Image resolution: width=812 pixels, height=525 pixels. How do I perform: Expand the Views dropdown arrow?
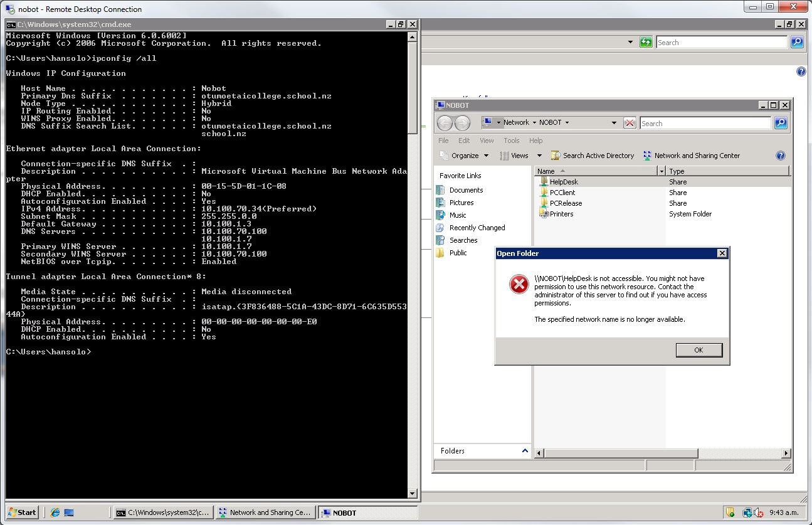point(539,156)
